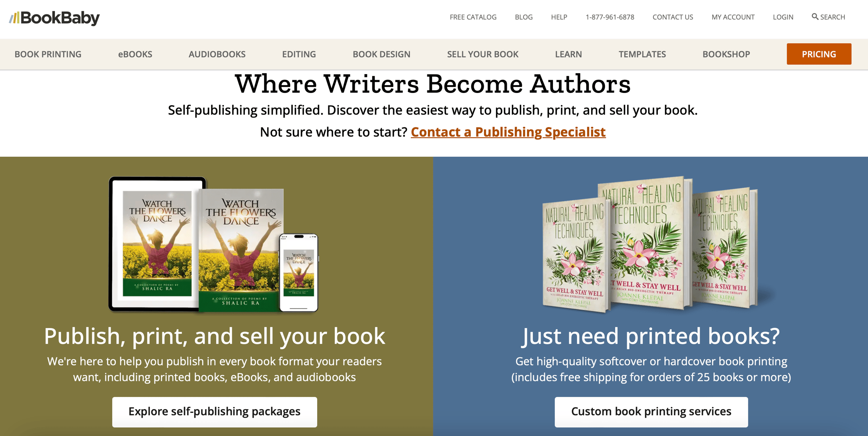Click Contact a Publishing Specialist link
This screenshot has height=436, width=868.
(508, 132)
